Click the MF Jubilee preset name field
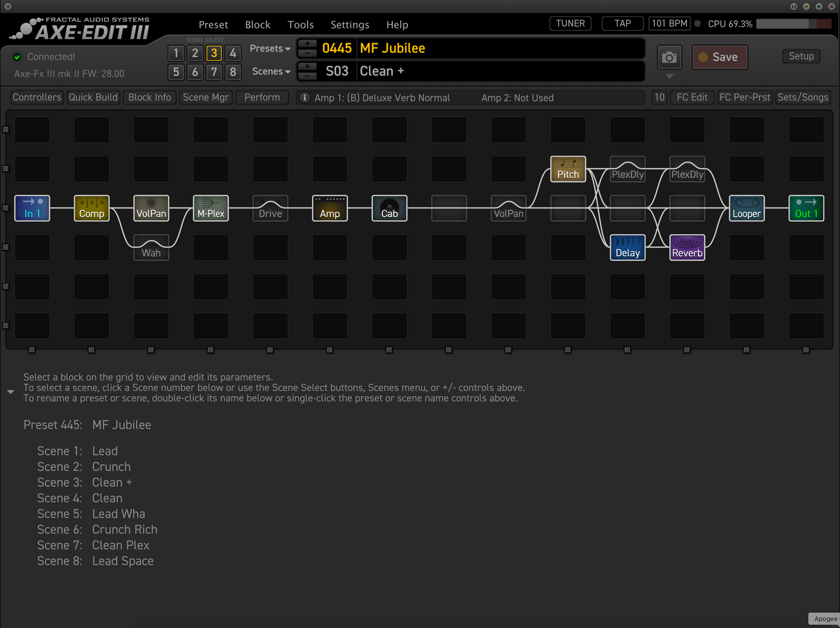The image size is (840, 628). point(500,48)
